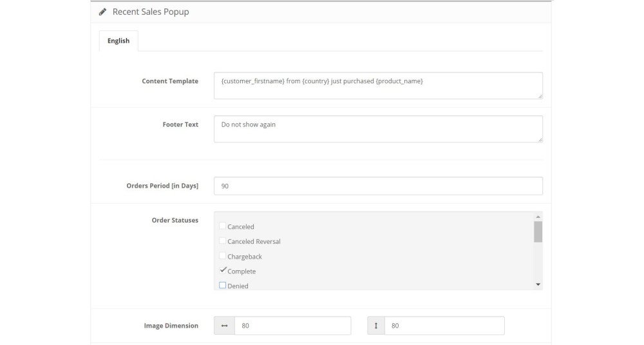Click the order statuses scroll-up arrow

click(538, 217)
